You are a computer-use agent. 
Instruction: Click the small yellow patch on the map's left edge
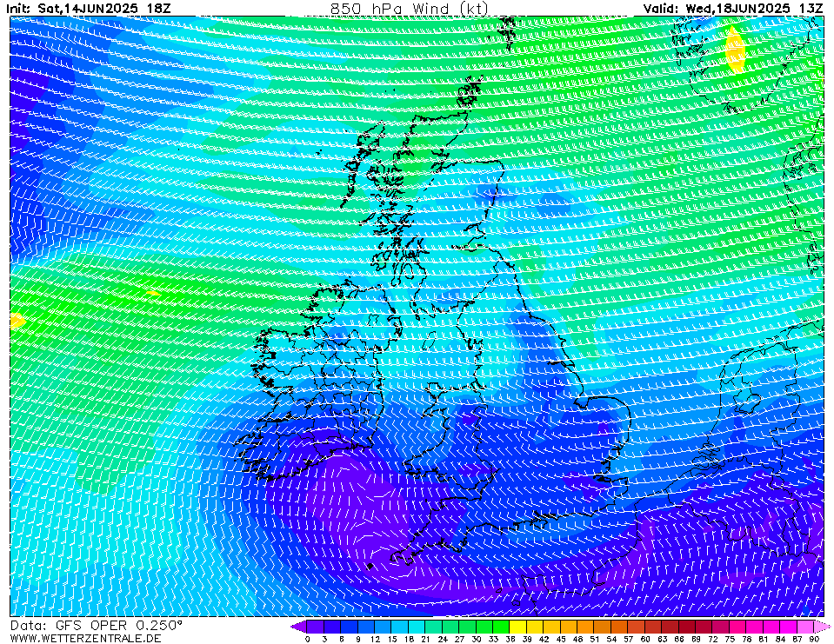click(17, 321)
